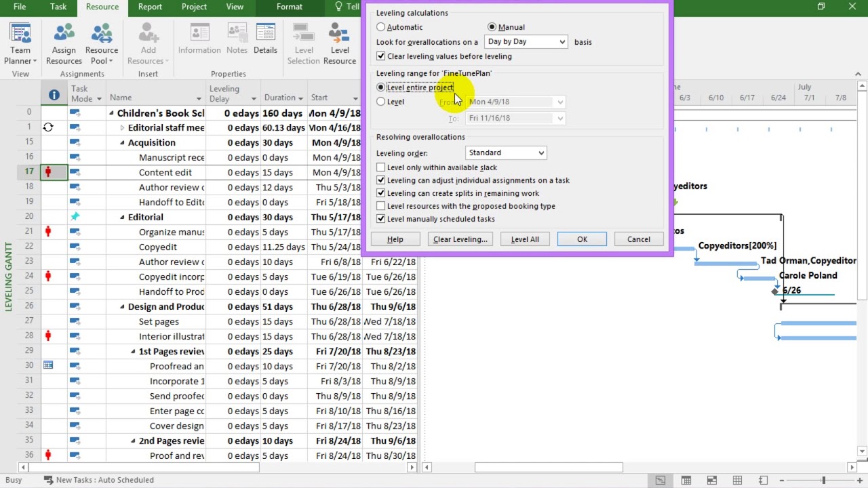Click the Gantt chart horizontal scrollbar

coord(549,467)
